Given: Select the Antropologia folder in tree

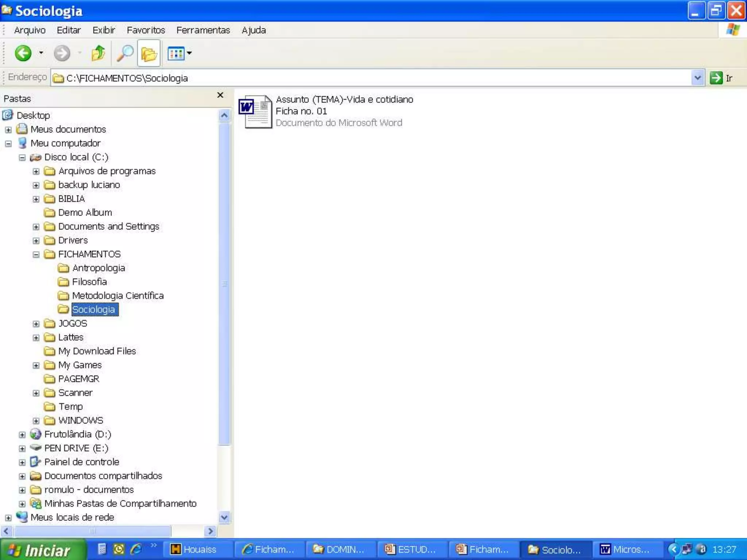Looking at the screenshot, I should (x=98, y=268).
